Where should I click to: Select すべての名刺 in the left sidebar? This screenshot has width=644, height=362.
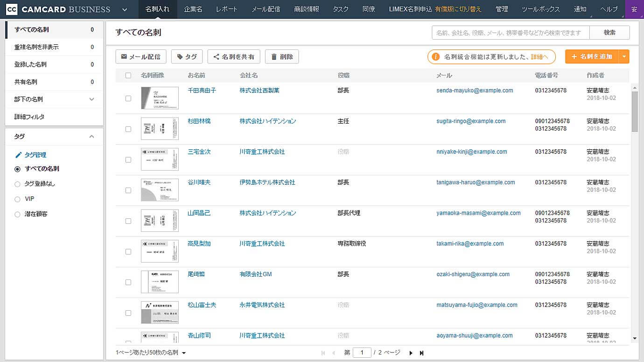[x=54, y=30]
